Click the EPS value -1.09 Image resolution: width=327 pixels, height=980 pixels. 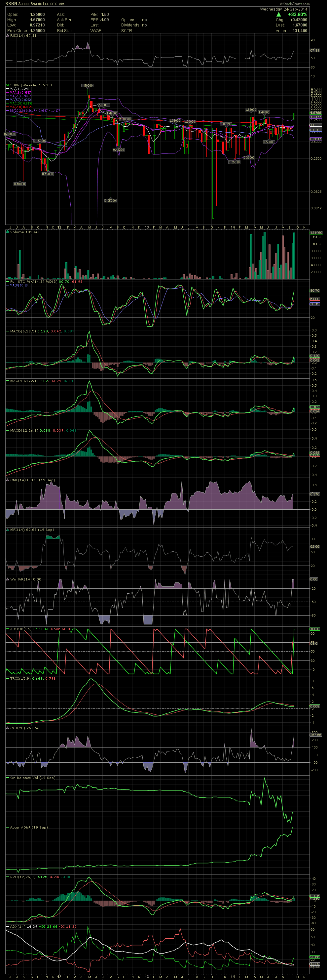(104, 20)
